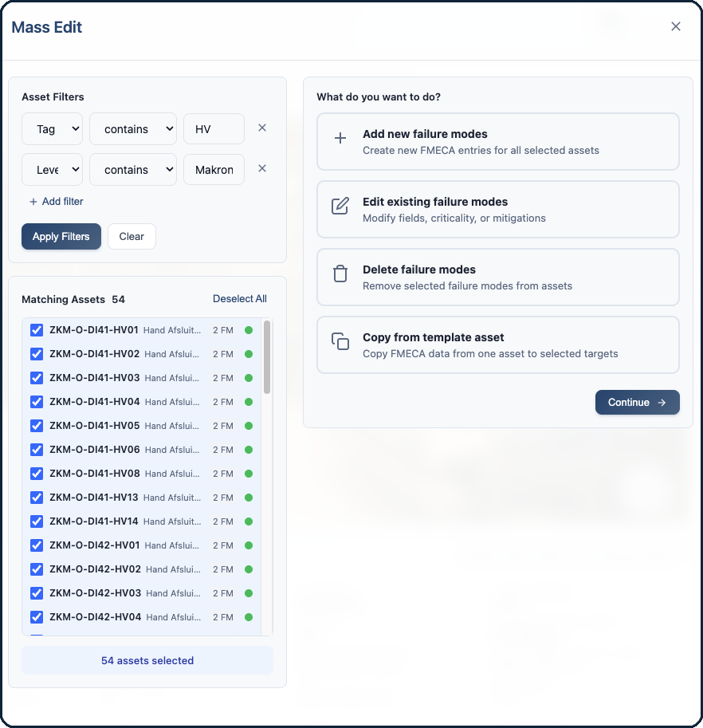Uncheck asset ZKM-O-DI42-HV03
This screenshot has width=703, height=728.
click(36, 592)
